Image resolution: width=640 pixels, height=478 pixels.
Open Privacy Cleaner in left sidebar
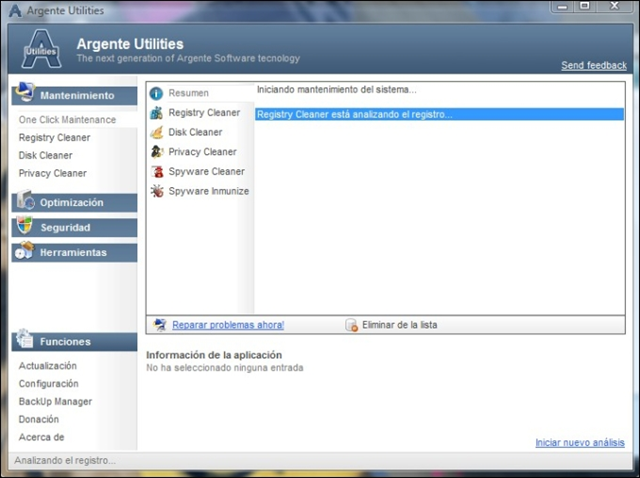[53, 173]
